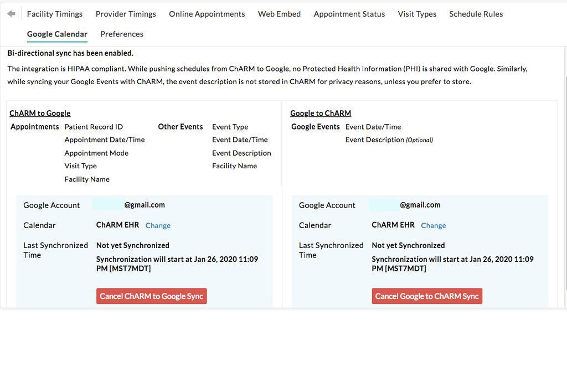Cancel Google to ChARM Sync
The height and width of the screenshot is (392, 567).
coord(426,296)
